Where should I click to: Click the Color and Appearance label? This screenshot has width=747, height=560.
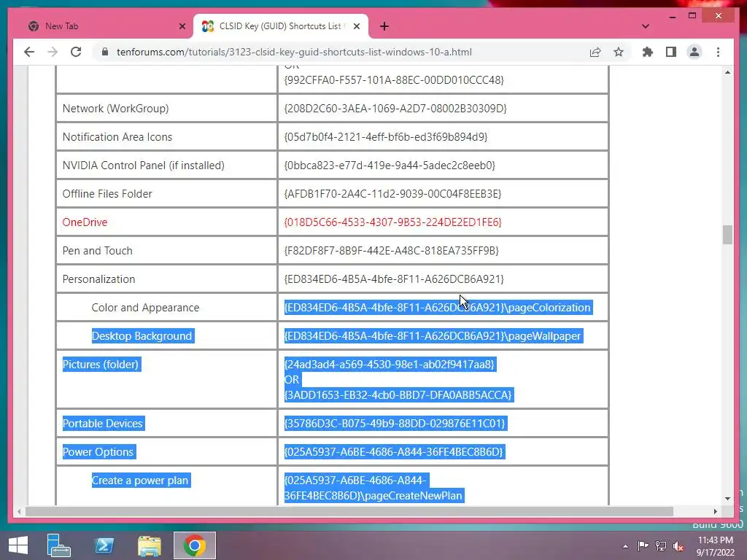click(x=145, y=308)
